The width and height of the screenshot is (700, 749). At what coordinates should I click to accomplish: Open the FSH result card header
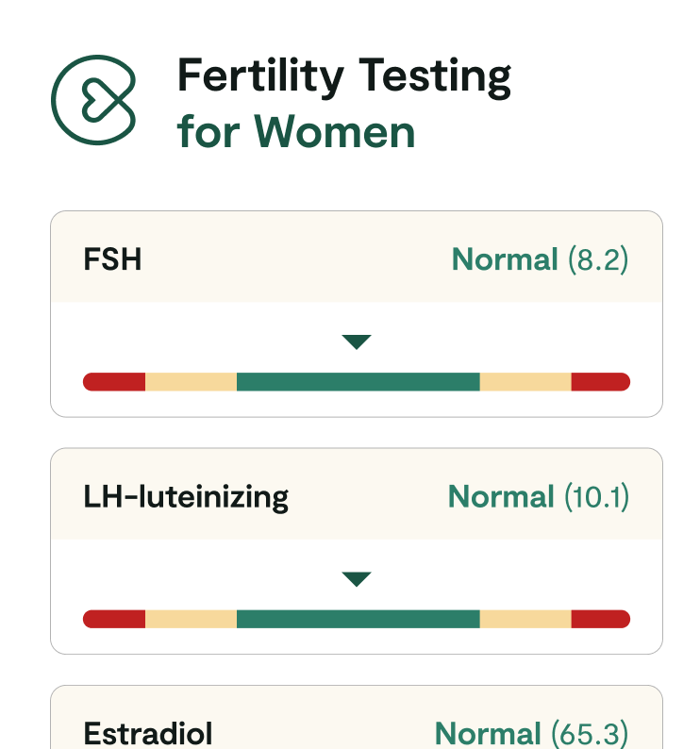pyautogui.click(x=357, y=257)
